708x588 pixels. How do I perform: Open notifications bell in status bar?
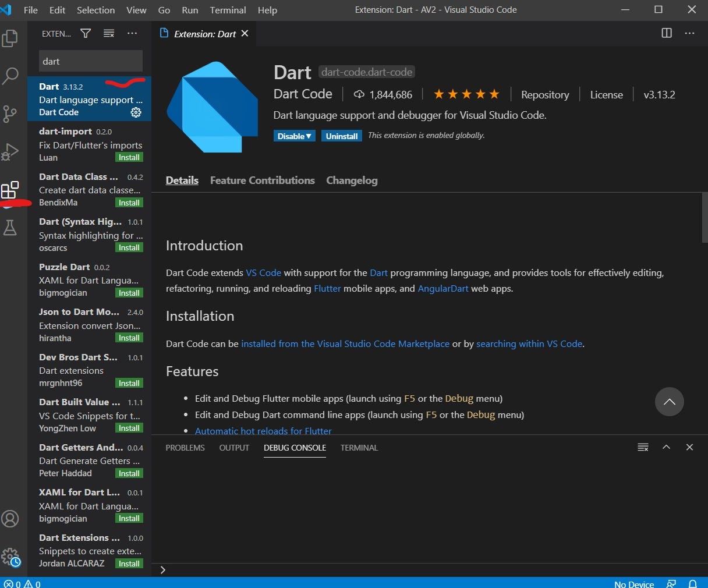point(693,584)
